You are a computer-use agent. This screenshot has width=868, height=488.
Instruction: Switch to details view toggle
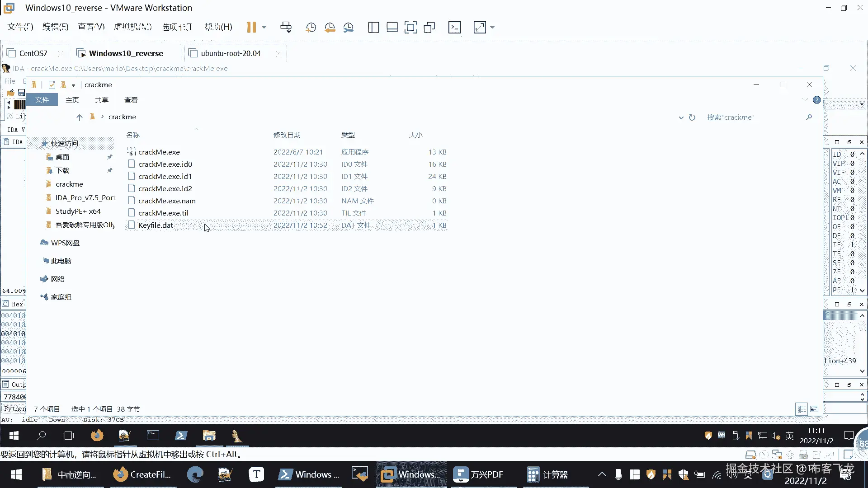pos(802,409)
